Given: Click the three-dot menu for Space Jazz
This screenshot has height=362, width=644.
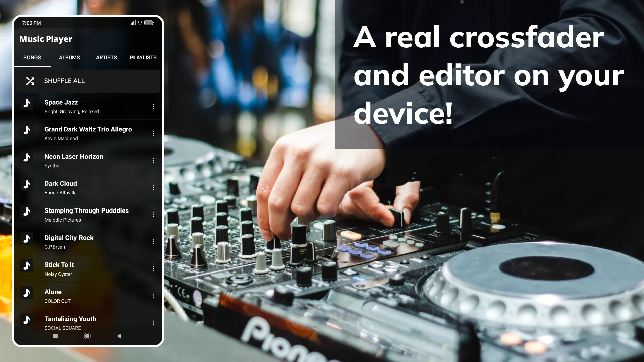Looking at the screenshot, I should point(154,106).
